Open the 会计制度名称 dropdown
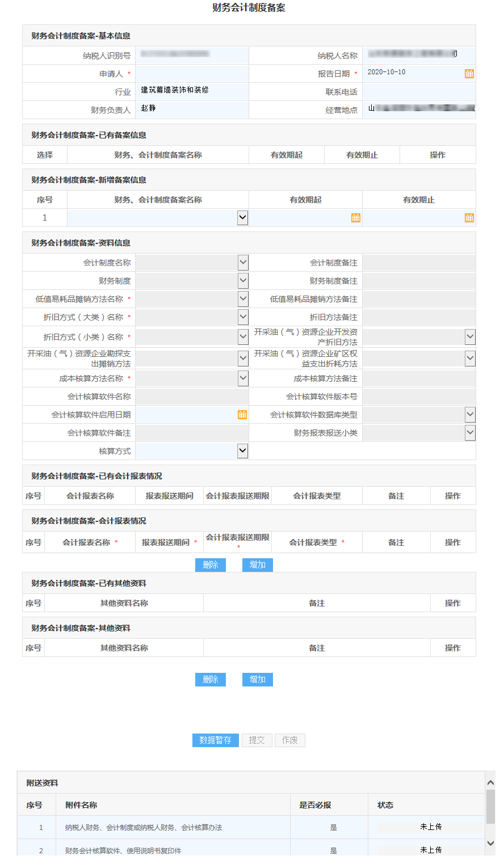The width and height of the screenshot is (504, 868). pyautogui.click(x=243, y=262)
